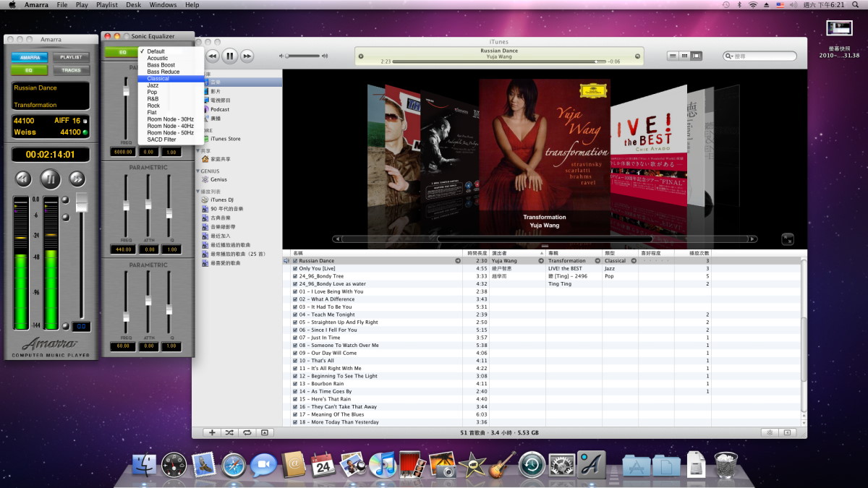Go to previous track in iTunes
This screenshot has width=868, height=488.
coord(213,56)
